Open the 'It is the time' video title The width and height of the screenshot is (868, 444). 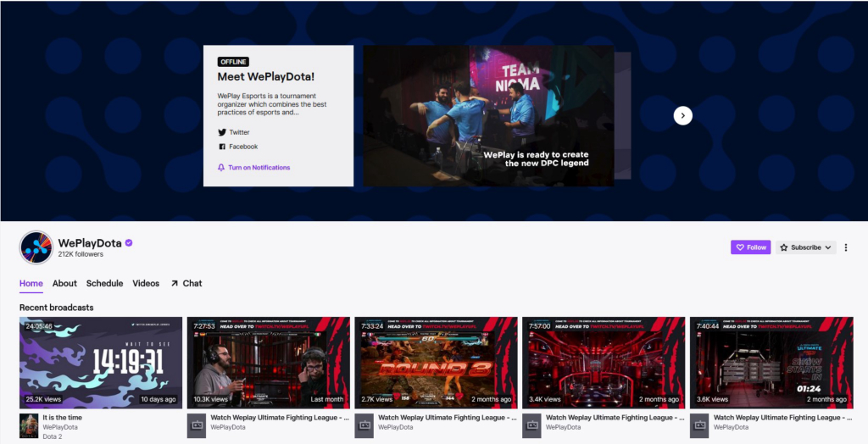[62, 418]
